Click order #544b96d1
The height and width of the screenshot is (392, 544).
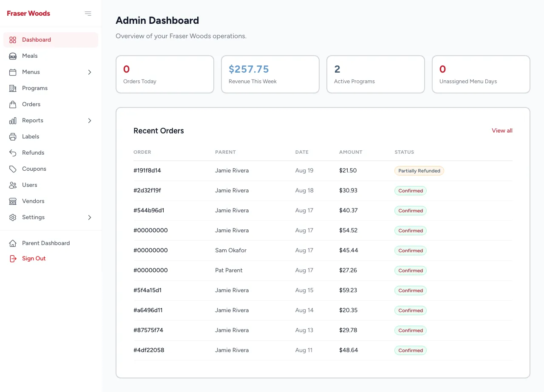pos(149,211)
